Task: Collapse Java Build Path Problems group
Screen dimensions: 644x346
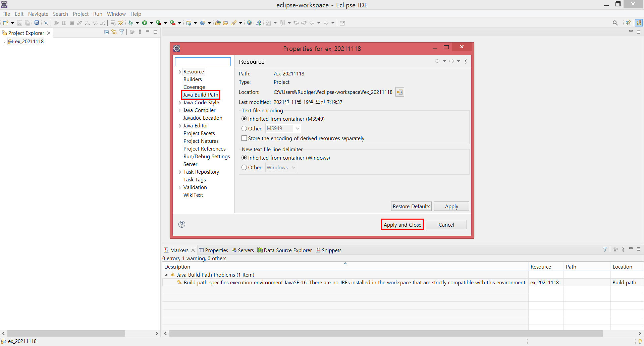Action: 166,275
